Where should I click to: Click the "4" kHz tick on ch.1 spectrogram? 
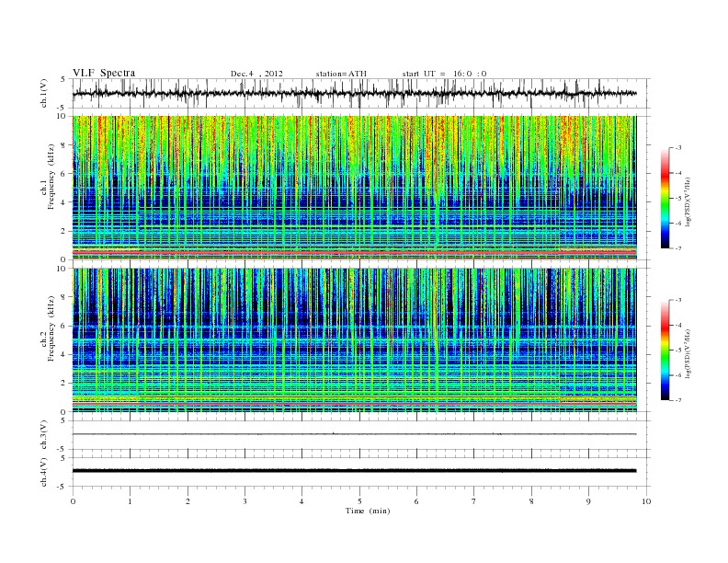click(x=63, y=202)
